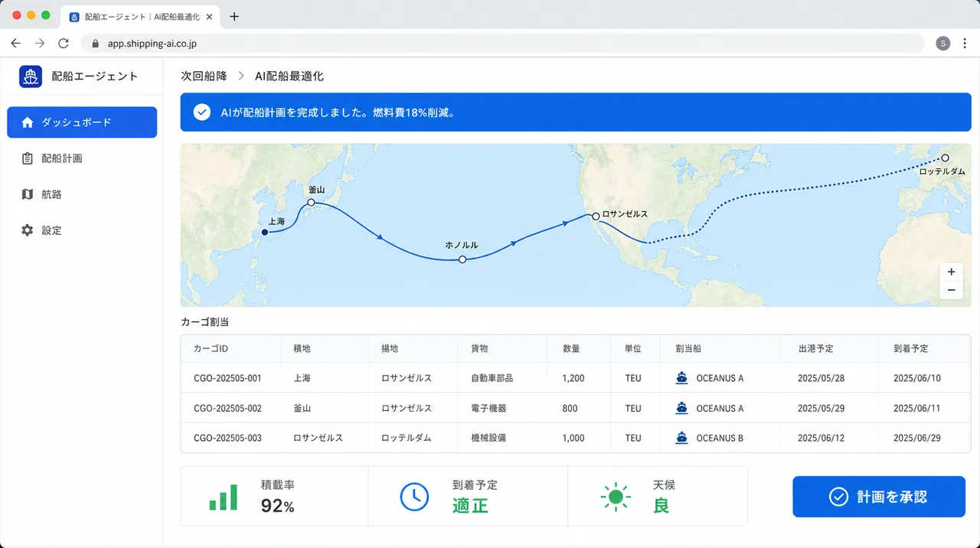Click the ship icon next to OCEANUS B

coord(681,438)
